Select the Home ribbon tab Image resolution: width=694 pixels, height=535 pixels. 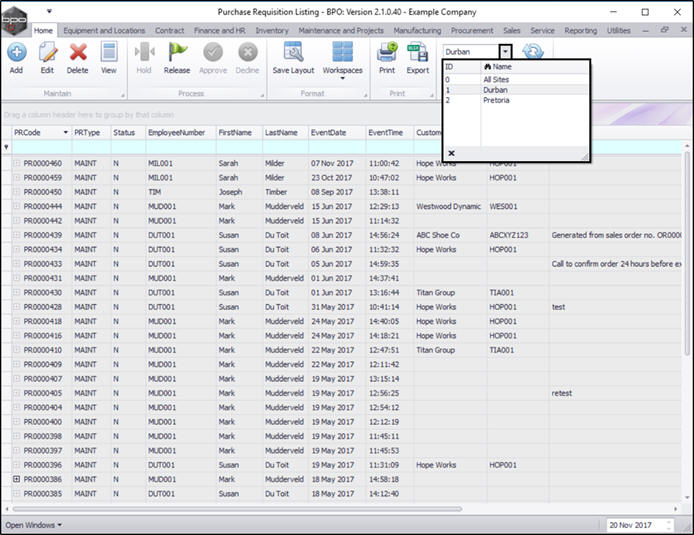43,31
